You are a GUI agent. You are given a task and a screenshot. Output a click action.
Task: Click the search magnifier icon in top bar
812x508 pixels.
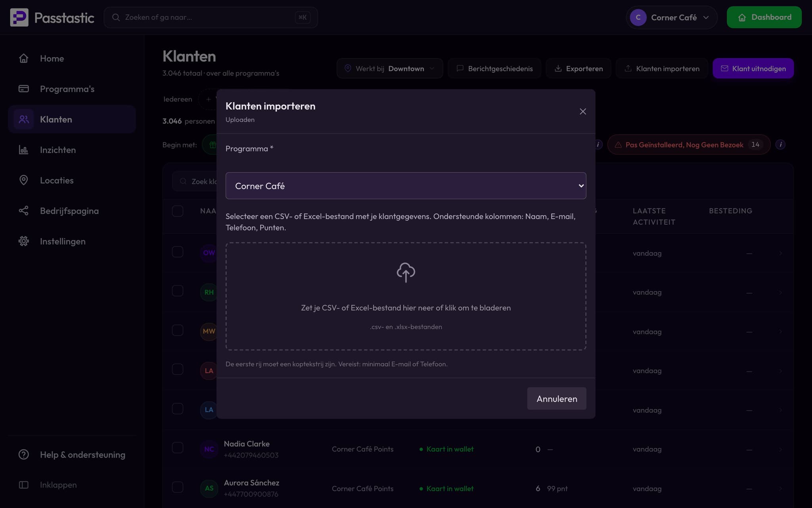click(116, 17)
